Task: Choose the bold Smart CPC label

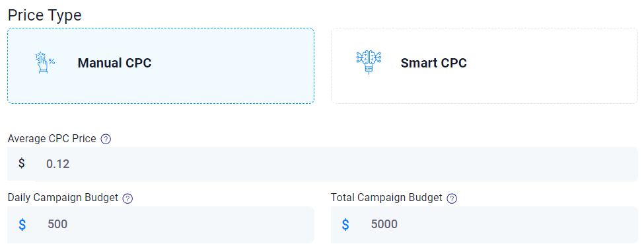Action: (434, 63)
